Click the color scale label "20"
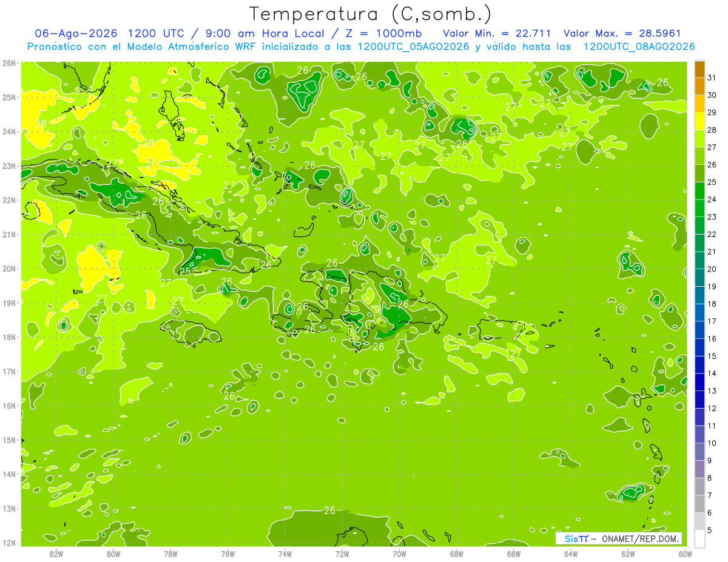This screenshot has height=562, width=728. 712,269
